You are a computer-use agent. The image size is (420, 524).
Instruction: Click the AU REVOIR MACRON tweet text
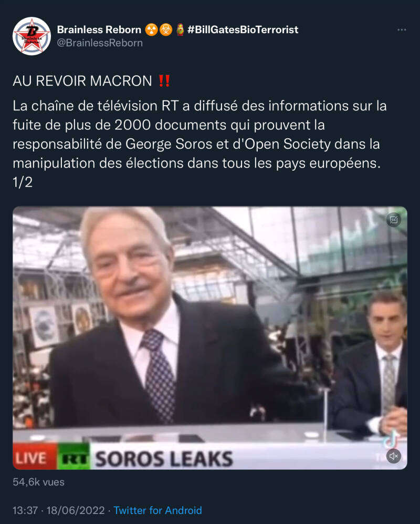[82, 81]
